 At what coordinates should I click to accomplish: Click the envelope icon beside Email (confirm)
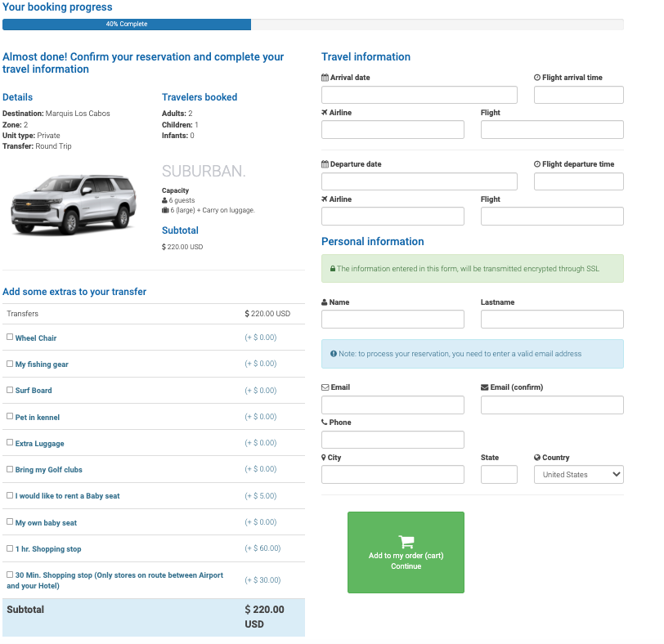[x=484, y=387]
